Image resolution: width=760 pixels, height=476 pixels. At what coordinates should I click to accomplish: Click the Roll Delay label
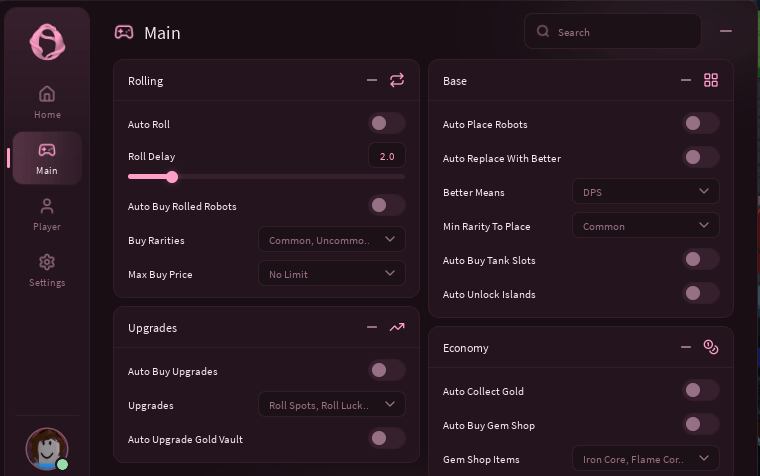pyautogui.click(x=151, y=157)
